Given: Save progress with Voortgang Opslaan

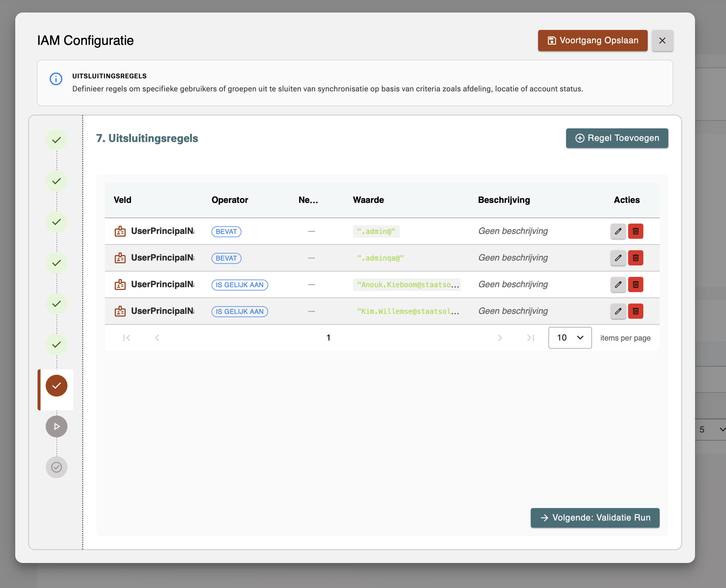Looking at the screenshot, I should pos(592,41).
